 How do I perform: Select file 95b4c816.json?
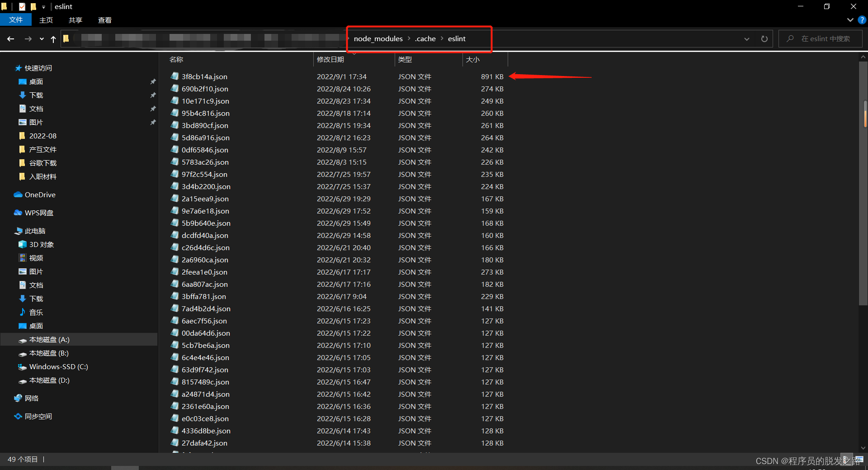coord(206,113)
